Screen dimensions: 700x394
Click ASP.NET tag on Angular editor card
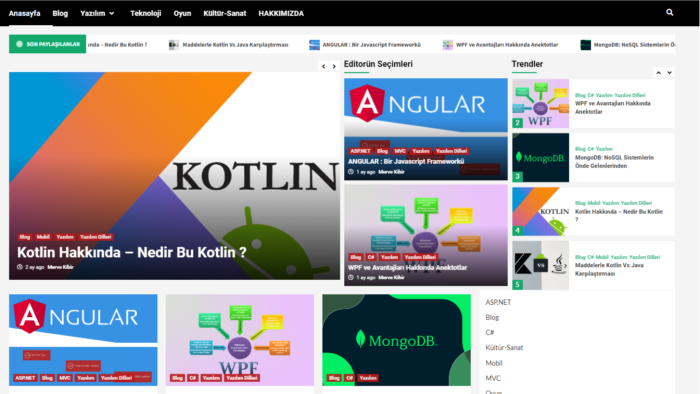(x=360, y=151)
